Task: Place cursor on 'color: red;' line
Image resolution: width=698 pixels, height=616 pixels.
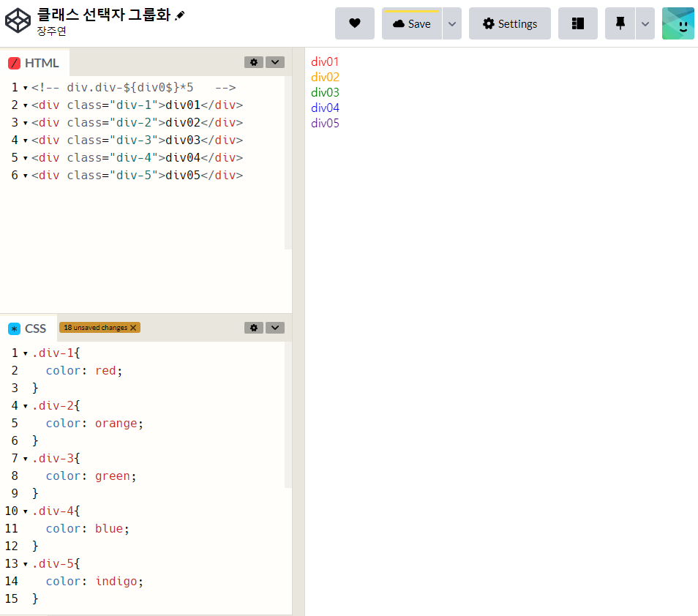Action: click(84, 370)
